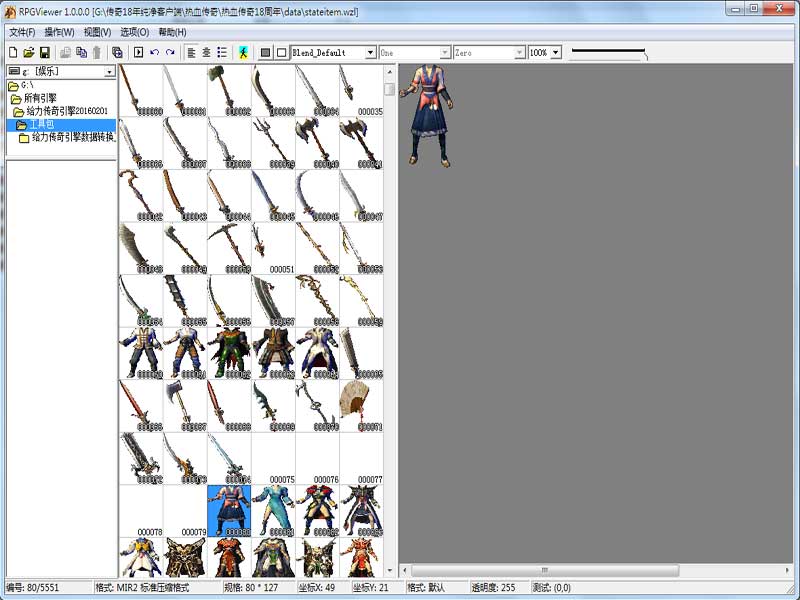Click the Save floppy disk icon

[x=44, y=52]
